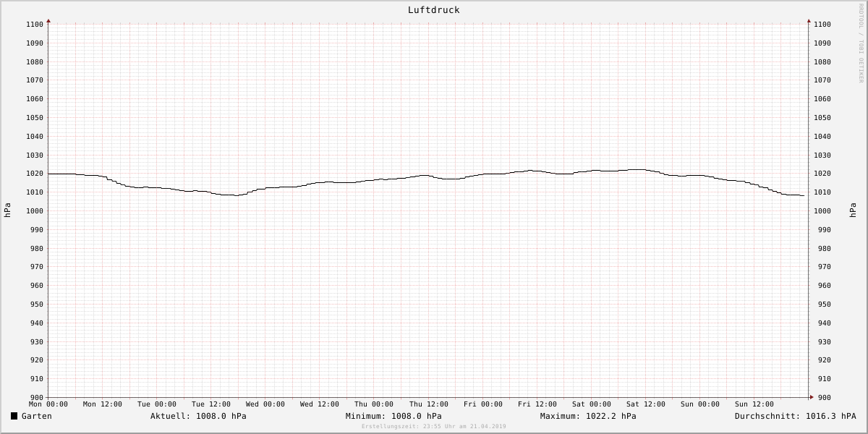Click the Fri 00:00 time axis label
The image size is (868, 434).
point(483,404)
